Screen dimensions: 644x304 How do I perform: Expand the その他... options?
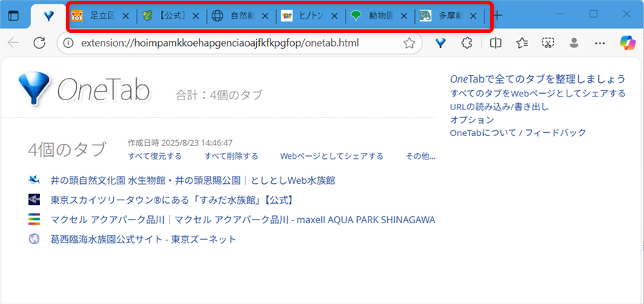pos(421,156)
